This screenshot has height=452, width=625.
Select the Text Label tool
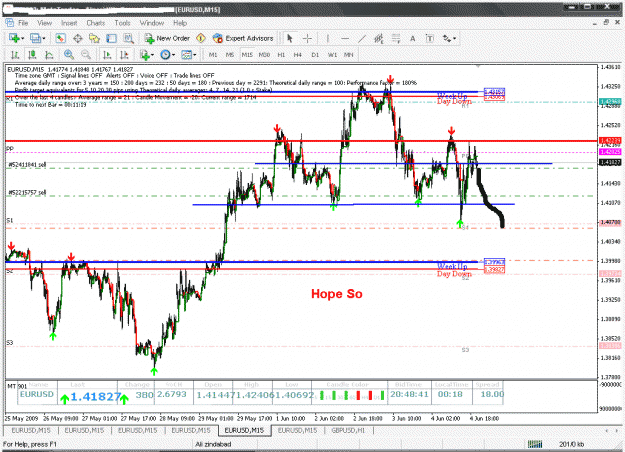[430, 38]
